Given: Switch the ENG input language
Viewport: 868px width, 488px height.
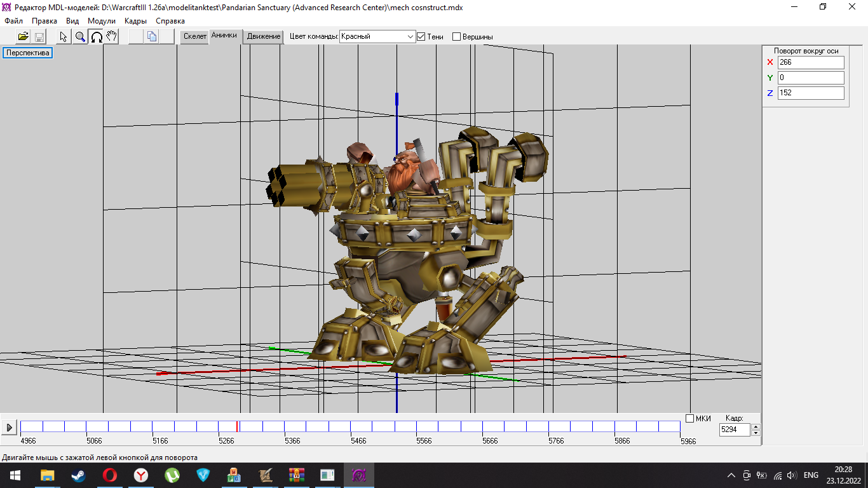Looking at the screenshot, I should 811,475.
